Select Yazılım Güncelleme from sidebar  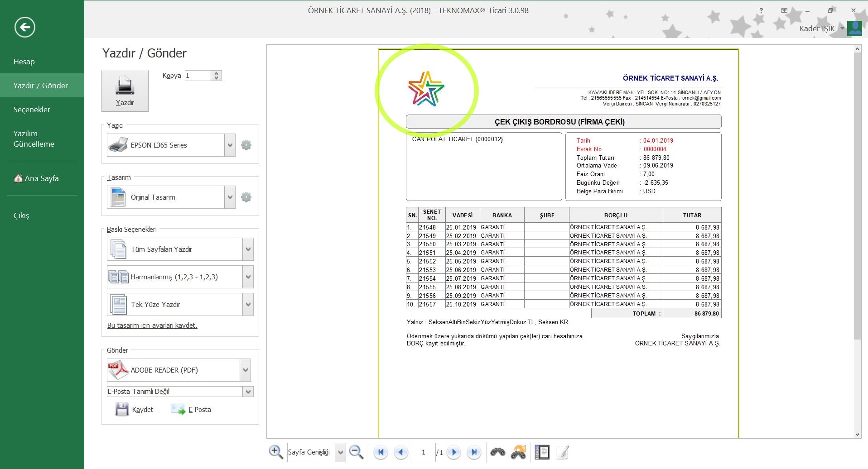point(34,139)
